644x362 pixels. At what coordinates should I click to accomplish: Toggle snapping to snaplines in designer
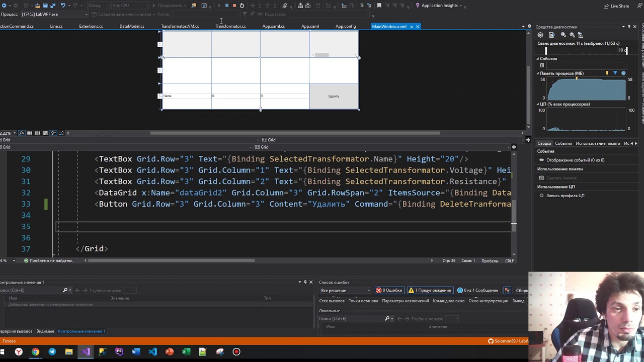click(53, 133)
